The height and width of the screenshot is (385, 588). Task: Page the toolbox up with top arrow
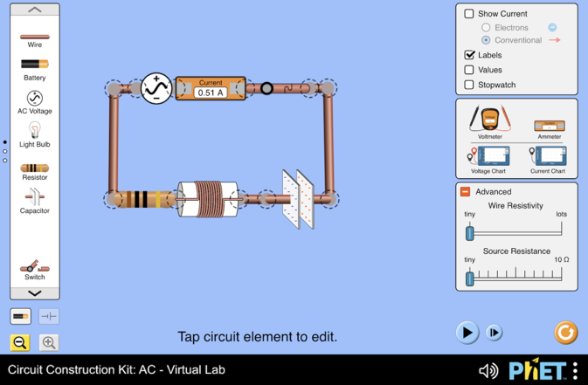pos(35,10)
